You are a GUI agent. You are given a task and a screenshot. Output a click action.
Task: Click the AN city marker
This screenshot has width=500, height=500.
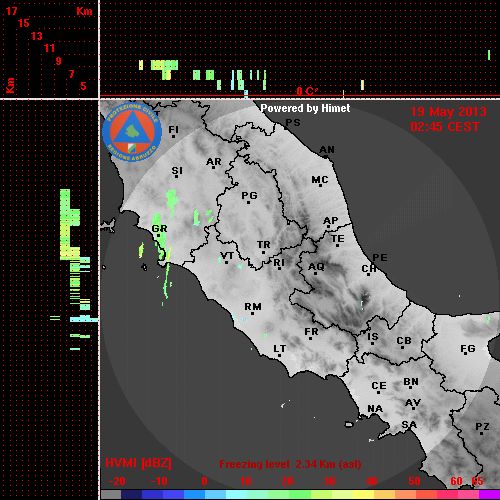pyautogui.click(x=326, y=156)
